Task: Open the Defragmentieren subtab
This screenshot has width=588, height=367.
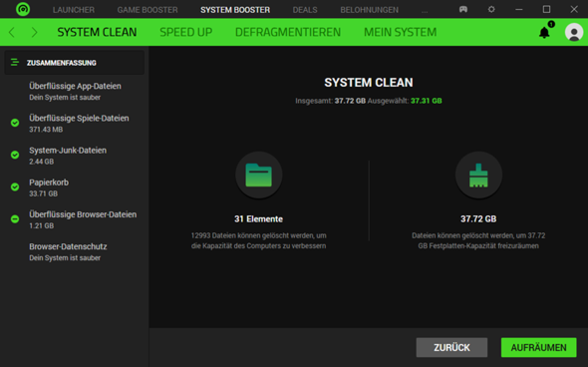Action: click(x=288, y=32)
